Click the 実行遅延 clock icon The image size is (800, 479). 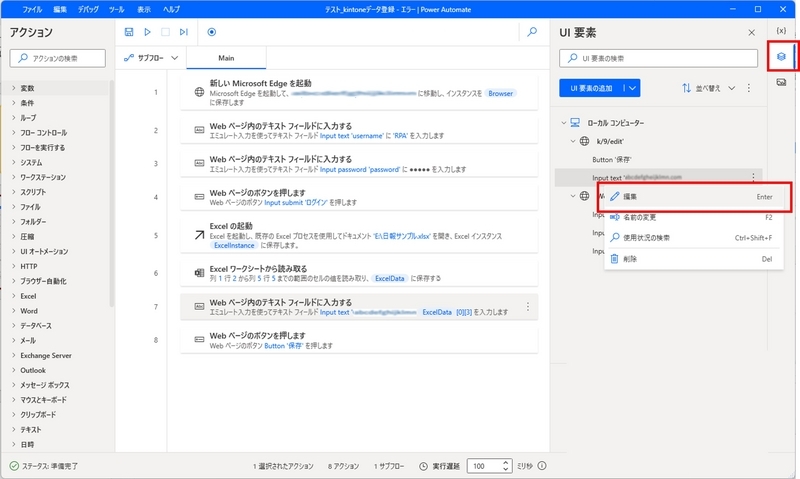tap(423, 466)
